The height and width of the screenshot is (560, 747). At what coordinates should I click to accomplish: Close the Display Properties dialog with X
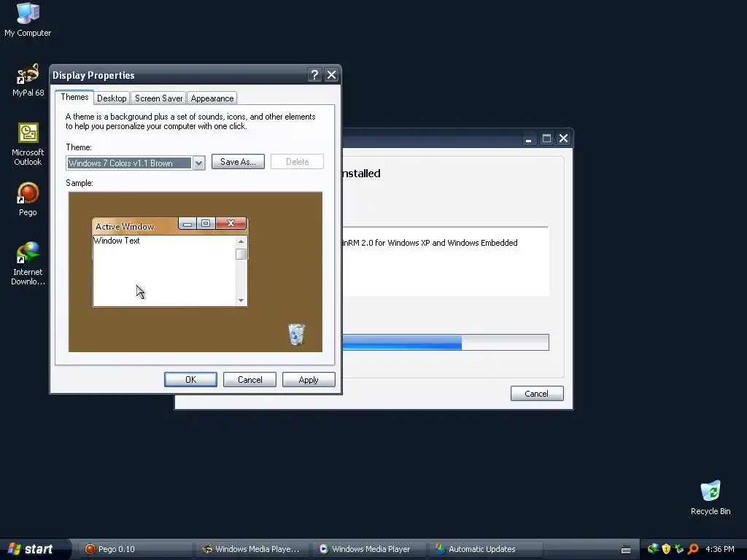(332, 75)
